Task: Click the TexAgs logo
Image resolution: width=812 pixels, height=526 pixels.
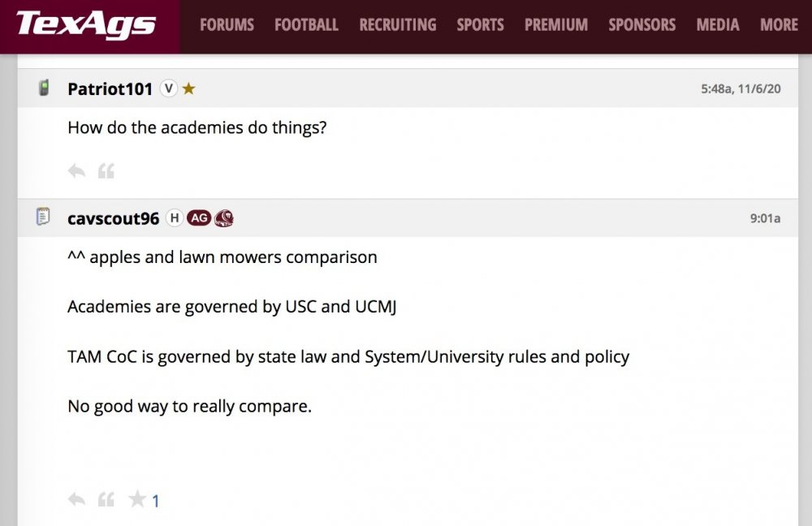Action: (86, 24)
